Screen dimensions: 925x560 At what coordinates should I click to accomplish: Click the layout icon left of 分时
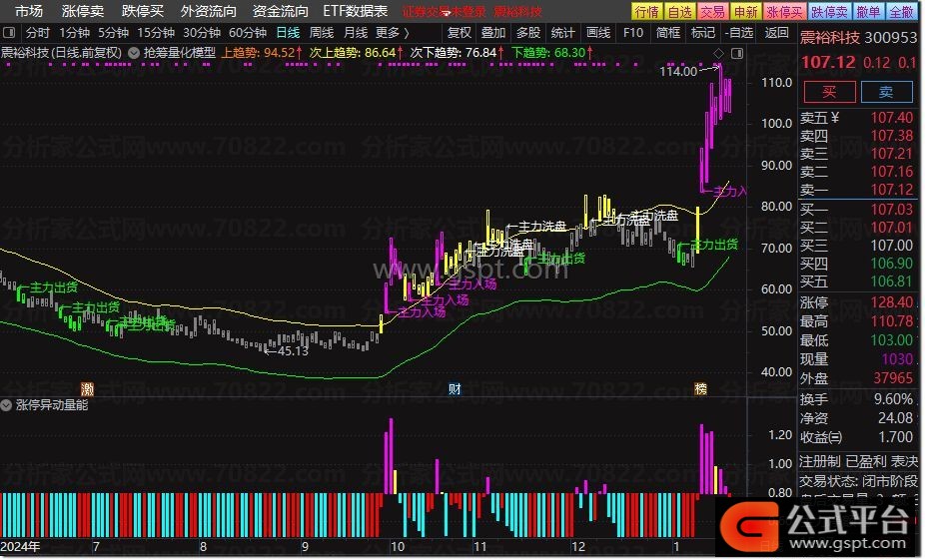pyautogui.click(x=9, y=33)
